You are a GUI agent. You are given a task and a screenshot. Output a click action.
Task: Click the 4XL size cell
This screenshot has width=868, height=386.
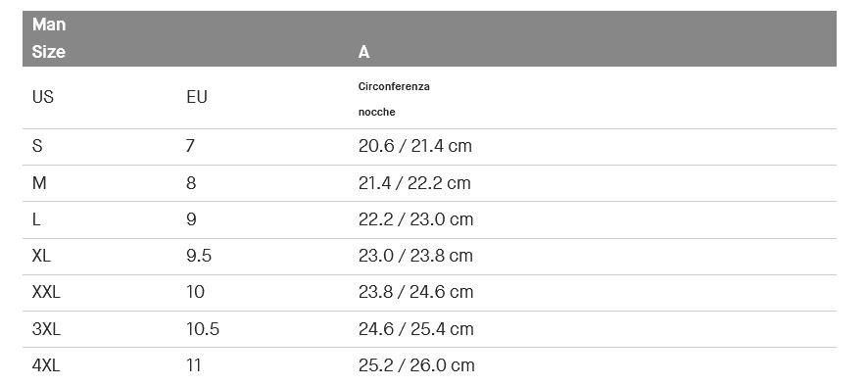pyautogui.click(x=46, y=365)
